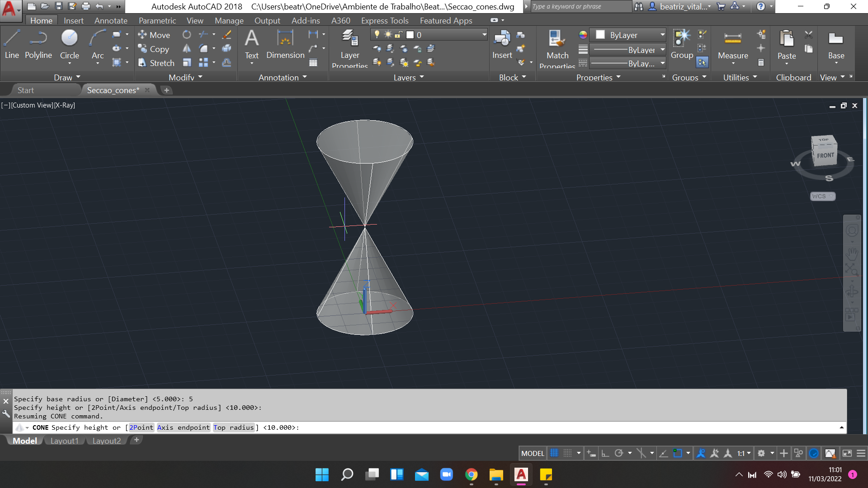Screen dimensions: 868x488
Task: Toggle Isometric drafting in status bar
Action: pyautogui.click(x=641, y=453)
